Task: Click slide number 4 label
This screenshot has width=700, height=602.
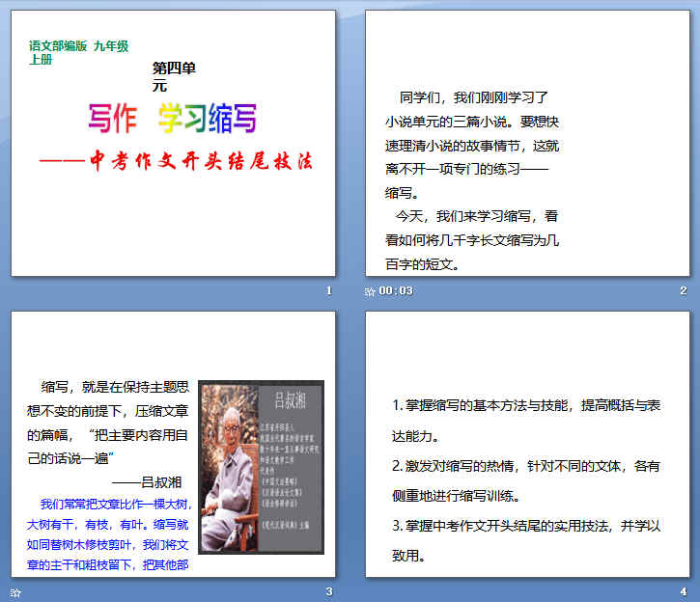Action: point(683,591)
